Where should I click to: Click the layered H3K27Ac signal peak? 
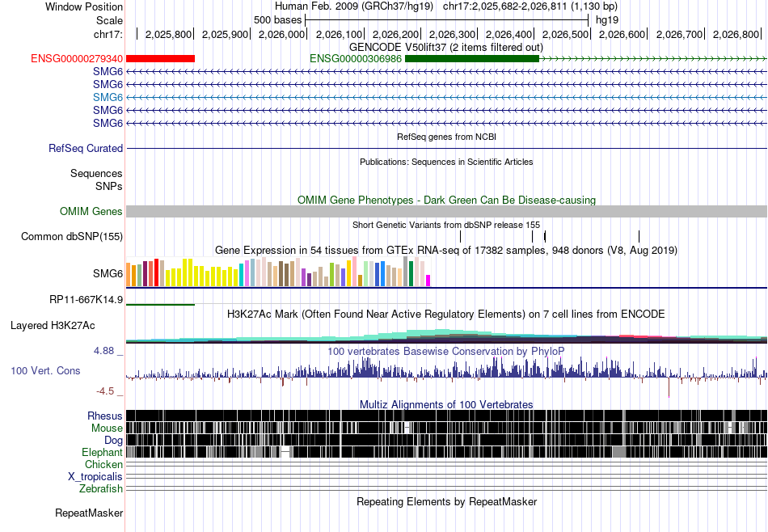[441, 335]
